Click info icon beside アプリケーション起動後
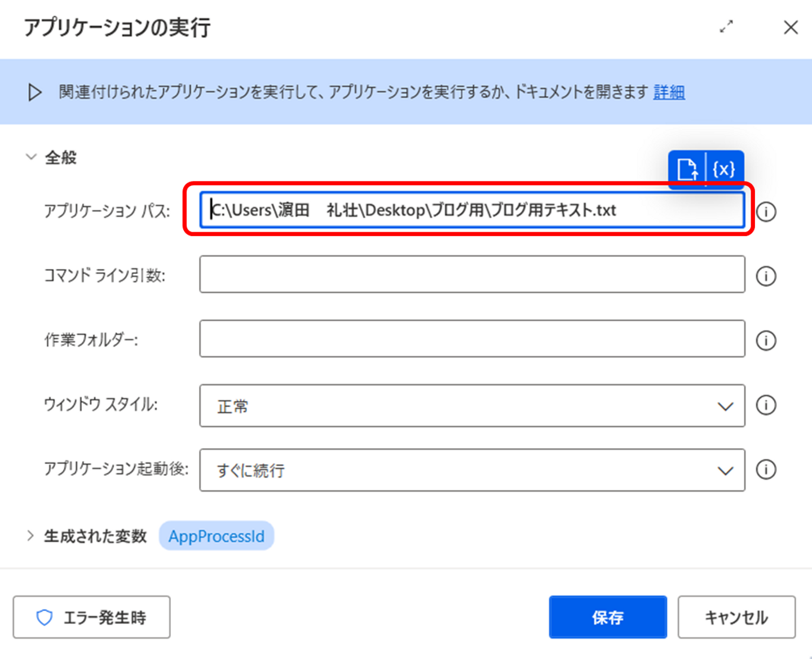Viewport: 812px width, 659px height. tap(766, 470)
